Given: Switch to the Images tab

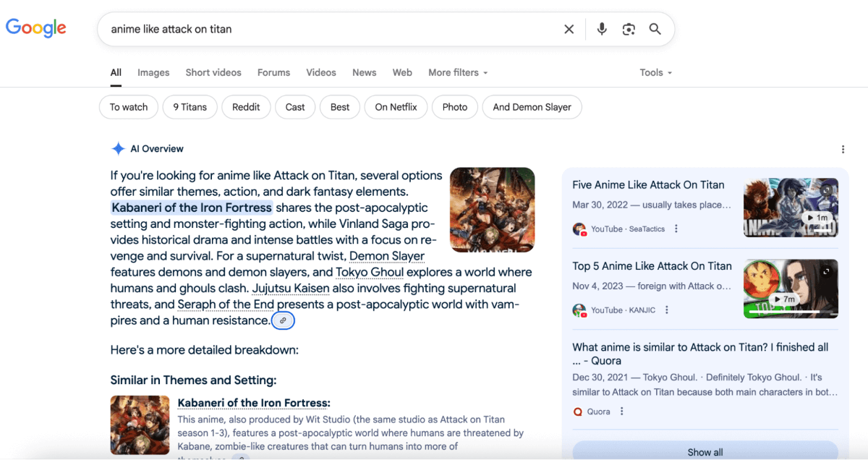Looking at the screenshot, I should coord(153,72).
